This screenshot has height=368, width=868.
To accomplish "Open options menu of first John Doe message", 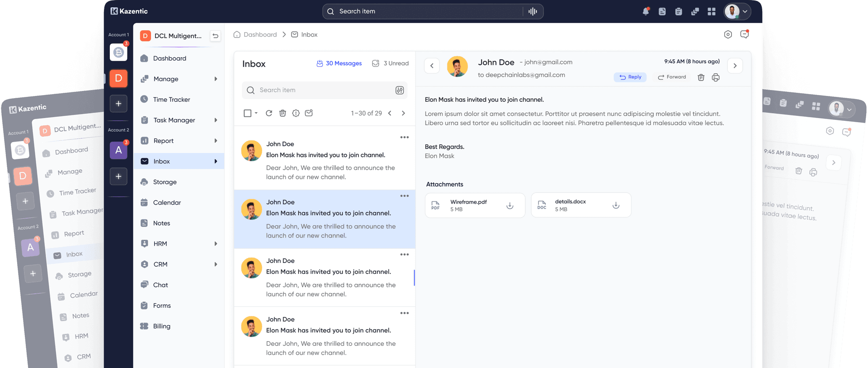I will pos(405,137).
